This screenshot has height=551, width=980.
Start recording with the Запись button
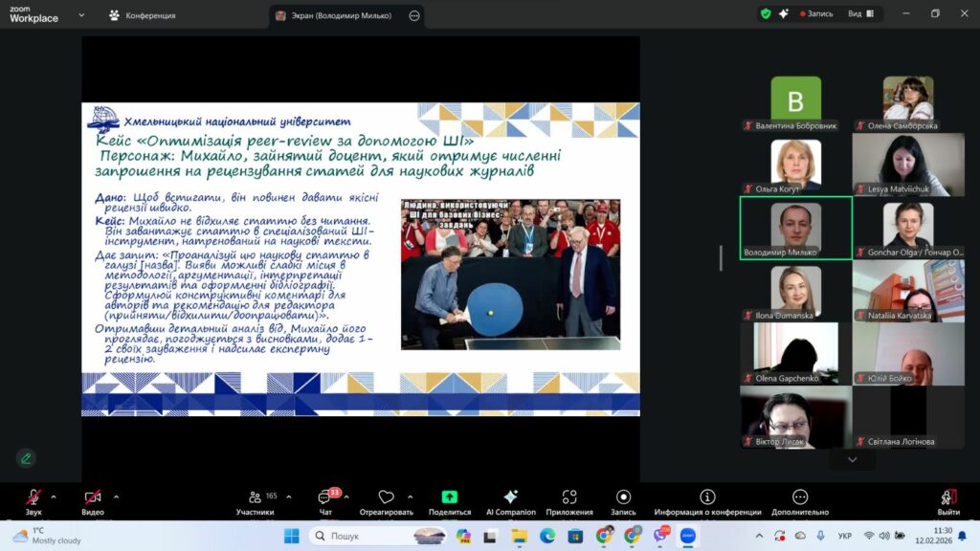click(x=623, y=498)
